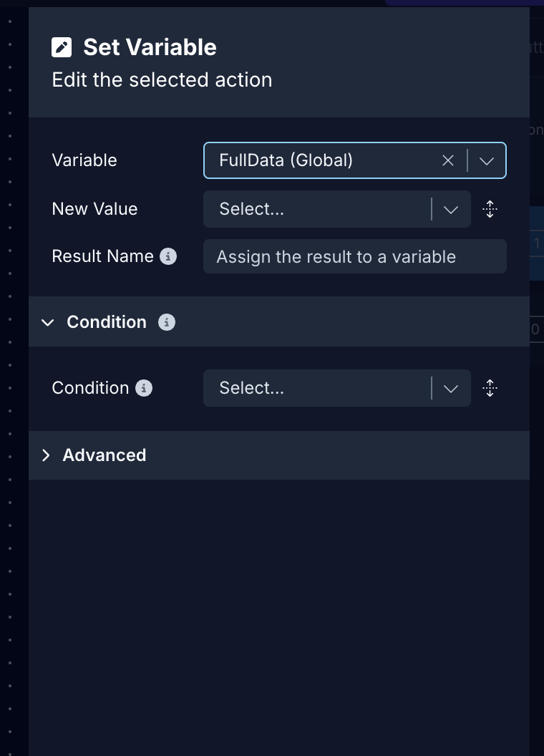Focus the Result Name input field
The width and height of the screenshot is (544, 756).
tap(354, 256)
